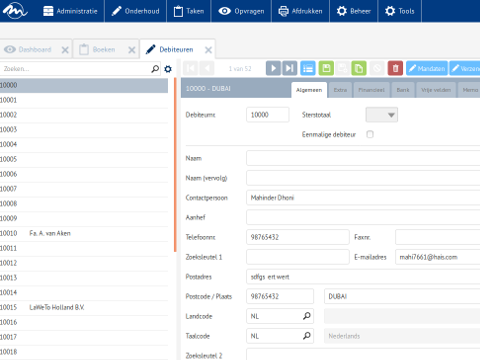Click the Postcode field
This screenshot has height=360, width=480.
280,296
